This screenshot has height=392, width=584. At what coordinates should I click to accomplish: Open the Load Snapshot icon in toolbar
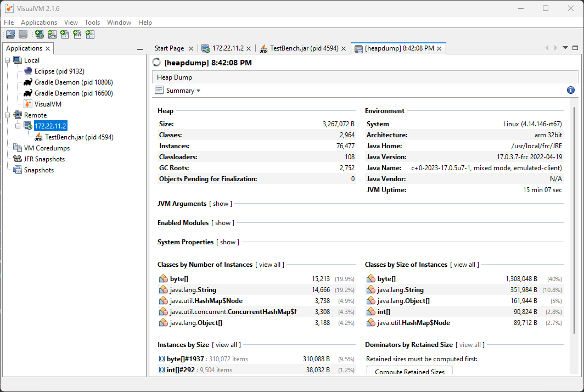10,34
